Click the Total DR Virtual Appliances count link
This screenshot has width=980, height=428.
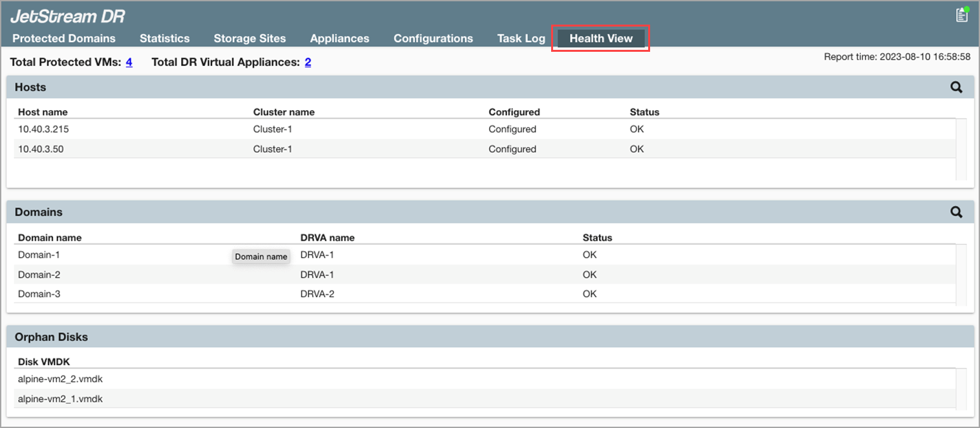[x=308, y=62]
